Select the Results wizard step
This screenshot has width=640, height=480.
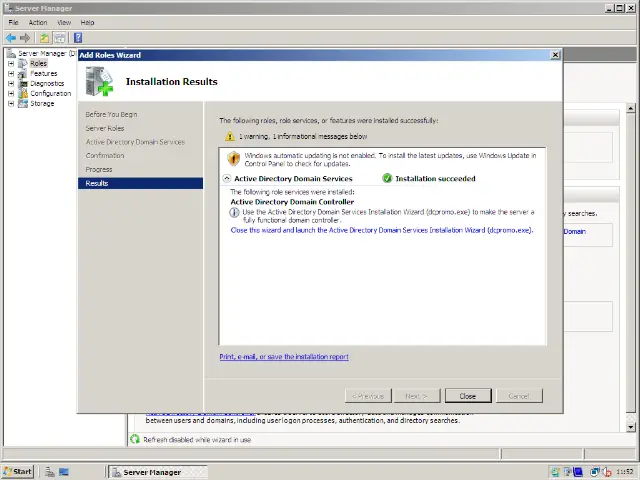tap(140, 183)
